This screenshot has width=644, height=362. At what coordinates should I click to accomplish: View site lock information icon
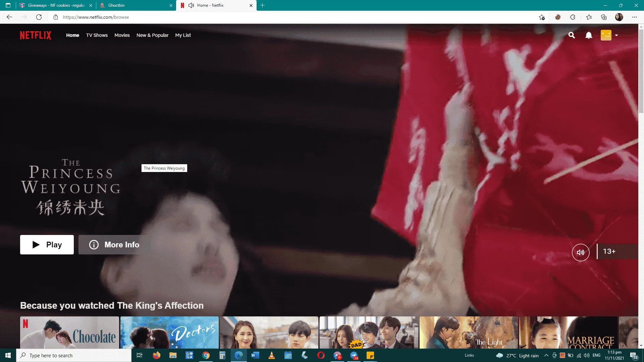click(x=56, y=17)
